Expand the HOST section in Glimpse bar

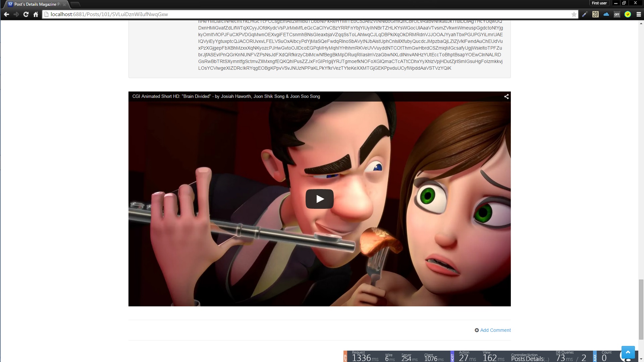pyautogui.click(x=452, y=357)
